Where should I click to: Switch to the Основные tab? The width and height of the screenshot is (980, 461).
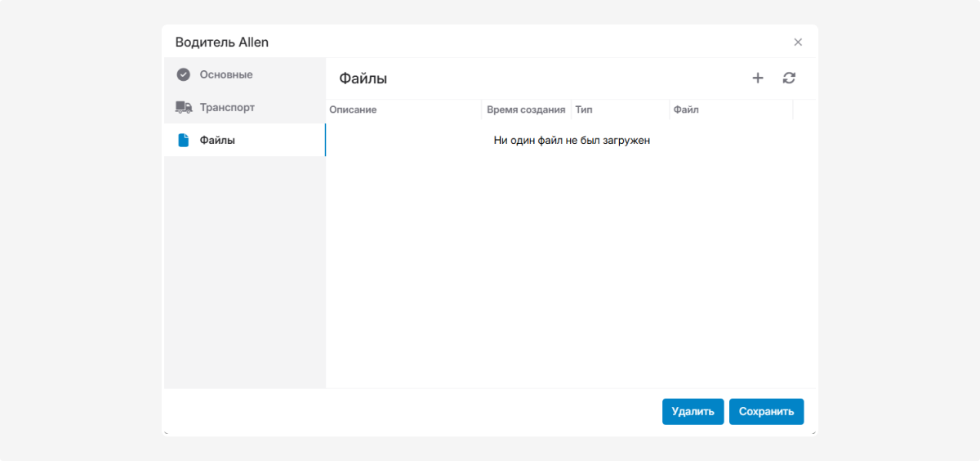pos(226,74)
